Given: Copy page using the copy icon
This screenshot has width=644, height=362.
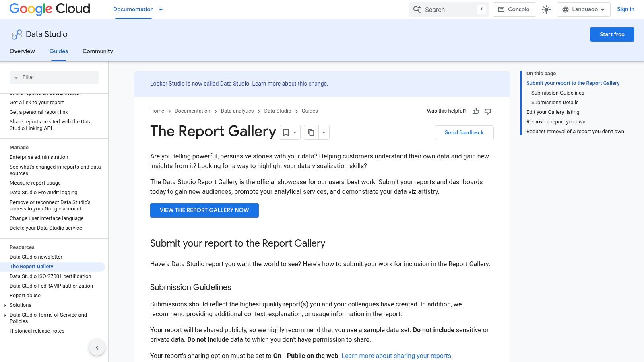Looking at the screenshot, I should click(311, 132).
